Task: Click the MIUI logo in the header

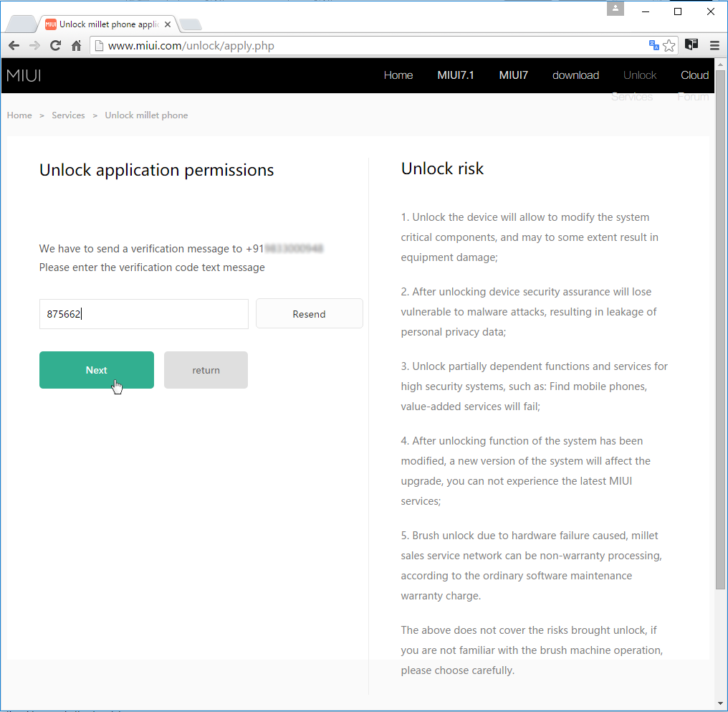Action: pos(24,75)
